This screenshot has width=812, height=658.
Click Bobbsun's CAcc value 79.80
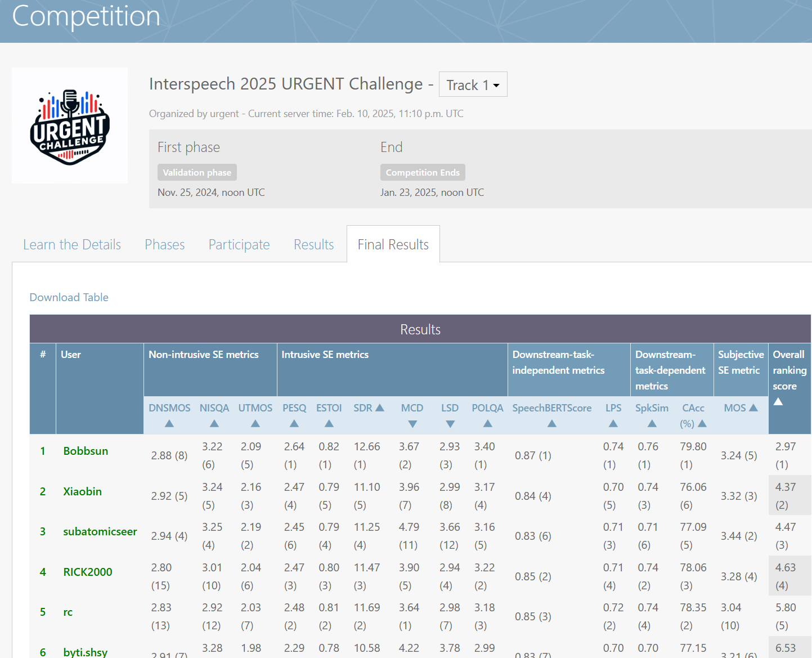pos(693,446)
